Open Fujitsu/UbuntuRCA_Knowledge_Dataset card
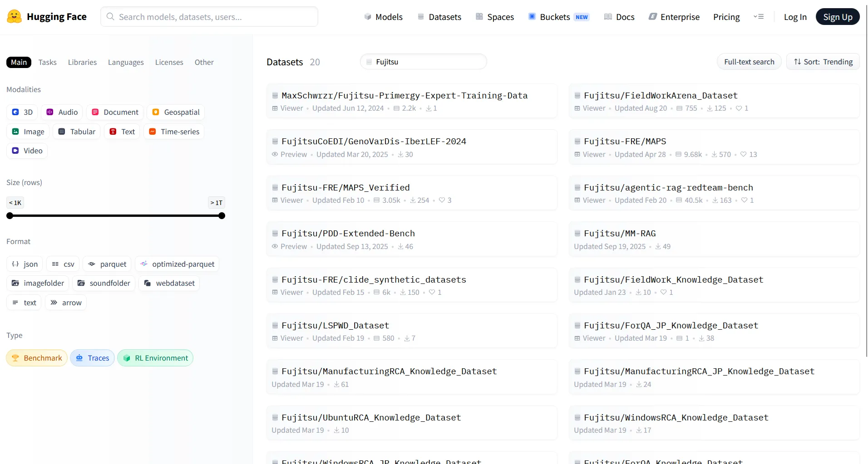868x464 pixels. tap(412, 423)
